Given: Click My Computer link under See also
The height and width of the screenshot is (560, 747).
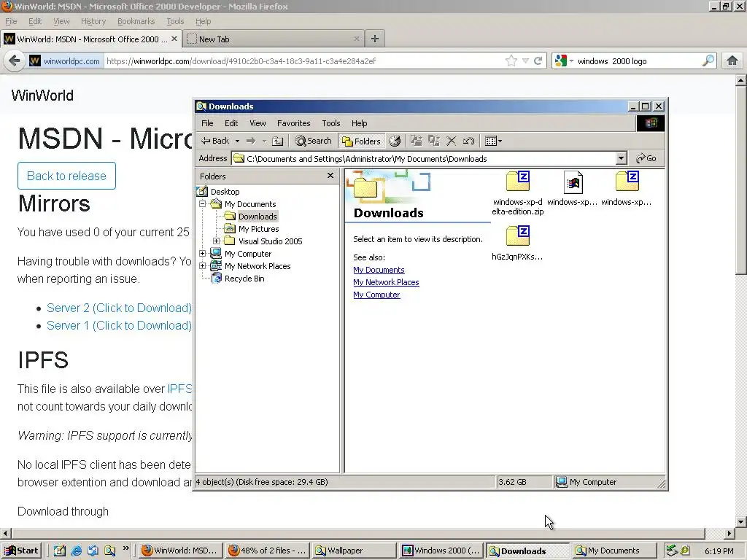Looking at the screenshot, I should [376, 295].
